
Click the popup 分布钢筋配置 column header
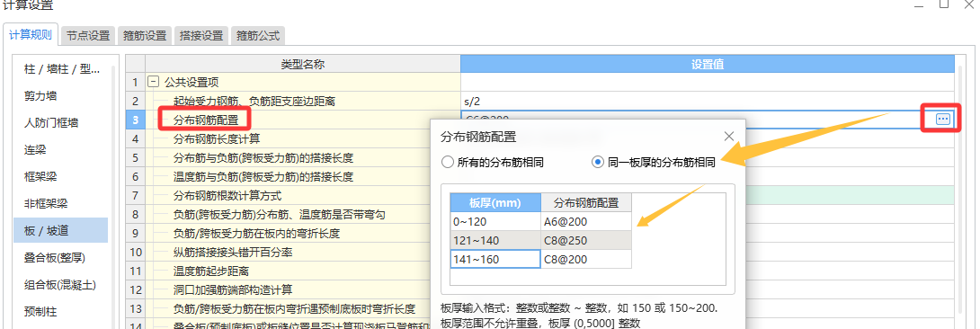click(x=586, y=202)
